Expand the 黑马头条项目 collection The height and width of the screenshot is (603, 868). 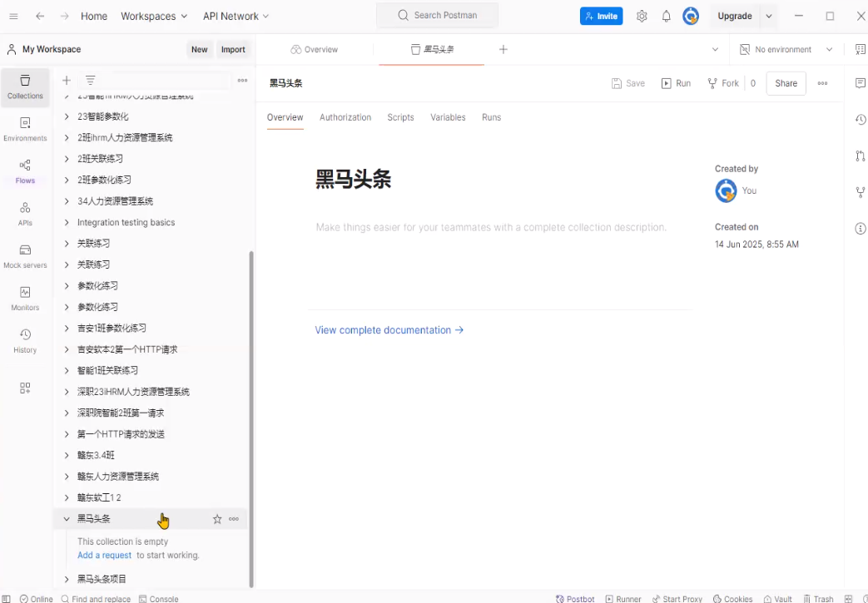67,579
